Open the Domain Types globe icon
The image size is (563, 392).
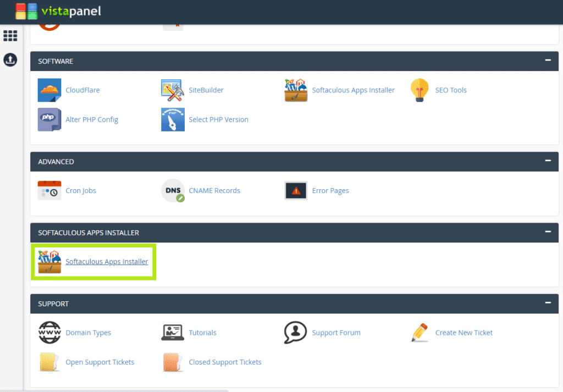(49, 333)
